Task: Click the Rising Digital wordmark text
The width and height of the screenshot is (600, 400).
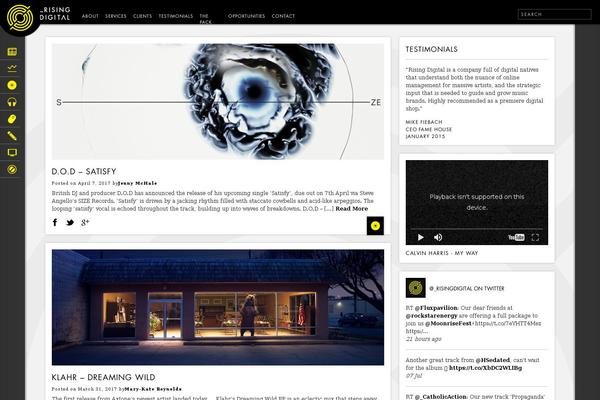Action: 55,13
